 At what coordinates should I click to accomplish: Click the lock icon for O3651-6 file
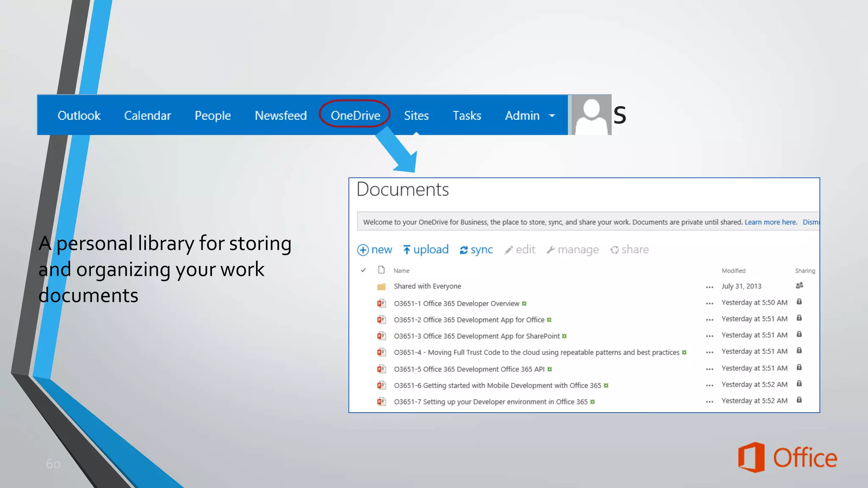(799, 383)
